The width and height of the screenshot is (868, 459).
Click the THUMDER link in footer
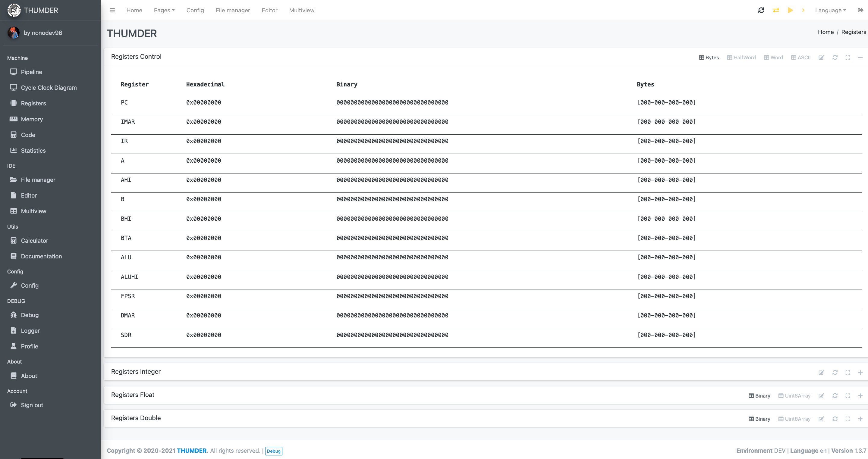tap(192, 451)
